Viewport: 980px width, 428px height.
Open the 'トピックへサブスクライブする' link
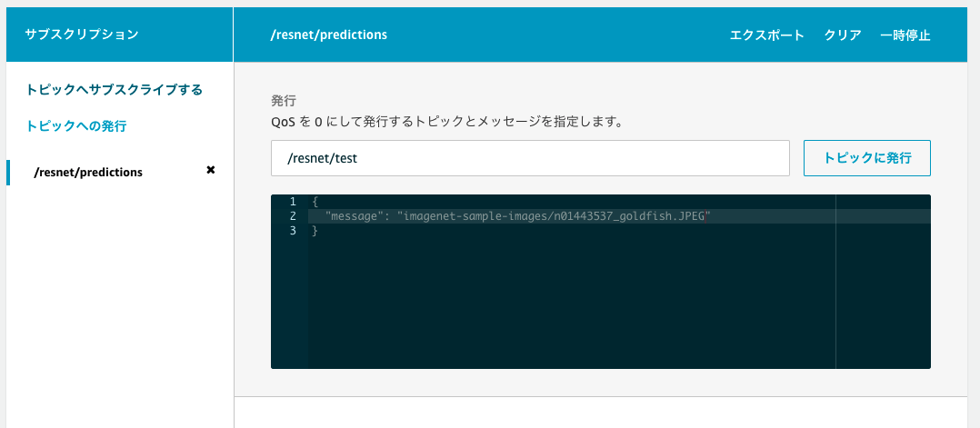point(115,90)
